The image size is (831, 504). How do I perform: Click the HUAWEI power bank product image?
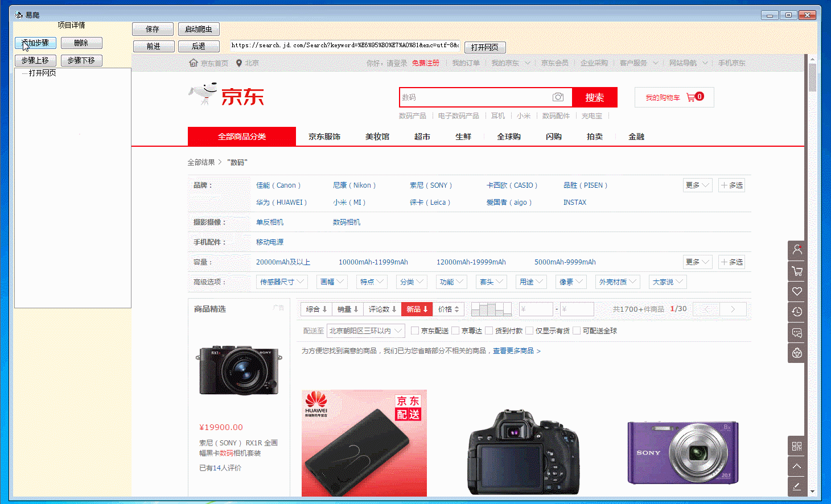(x=364, y=443)
